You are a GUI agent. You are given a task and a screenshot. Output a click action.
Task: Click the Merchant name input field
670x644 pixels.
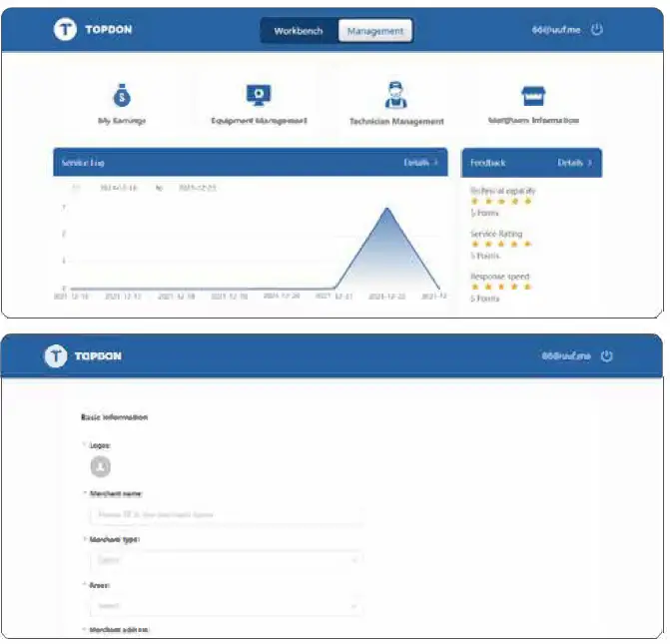[227, 514]
